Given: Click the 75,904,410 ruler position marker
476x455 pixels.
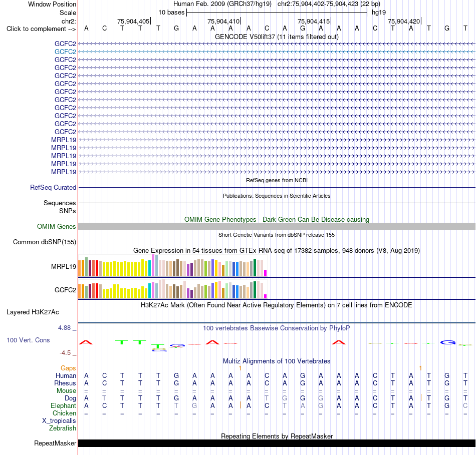Looking at the screenshot, I should [x=224, y=21].
